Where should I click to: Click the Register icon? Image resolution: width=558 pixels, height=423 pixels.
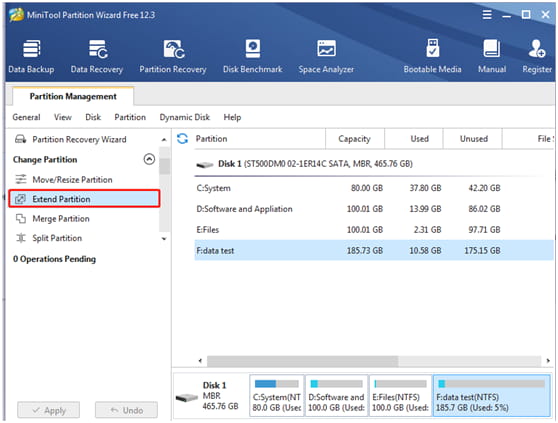tap(537, 49)
